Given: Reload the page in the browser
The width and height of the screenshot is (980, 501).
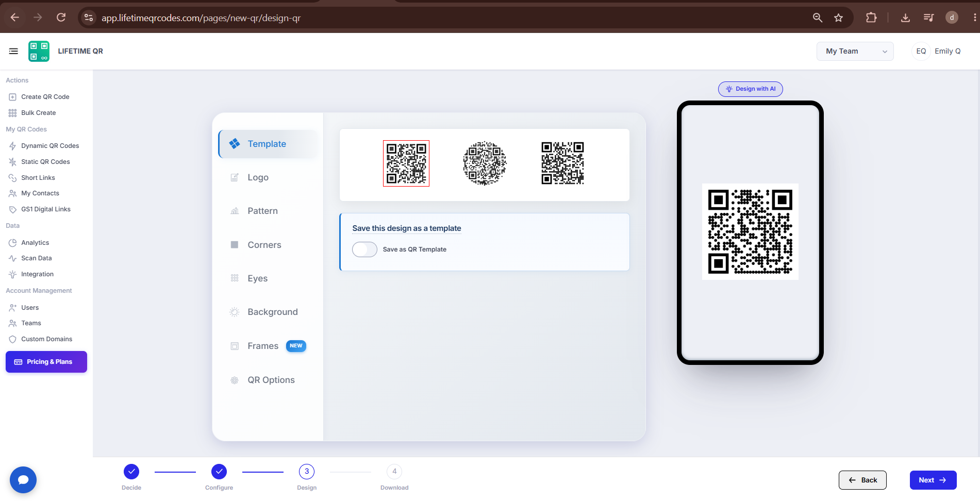Looking at the screenshot, I should [61, 18].
